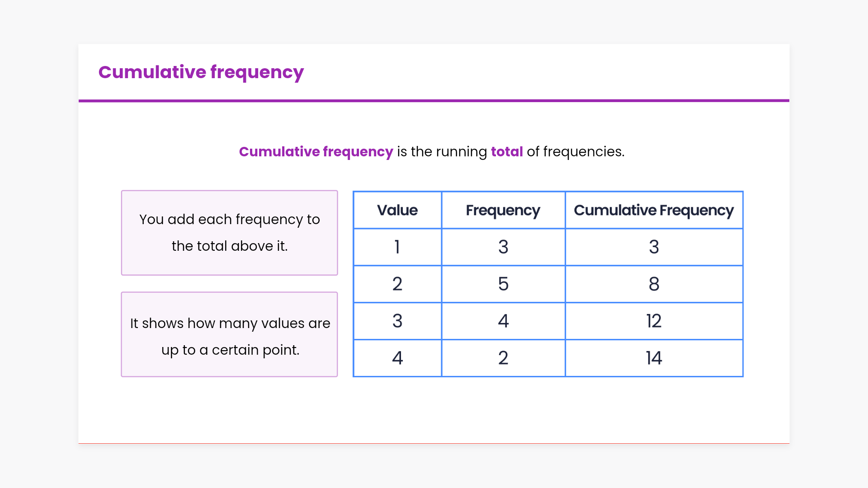Click bold "Cumulative frequency" in the definition sentence
868x488 pixels.
316,152
